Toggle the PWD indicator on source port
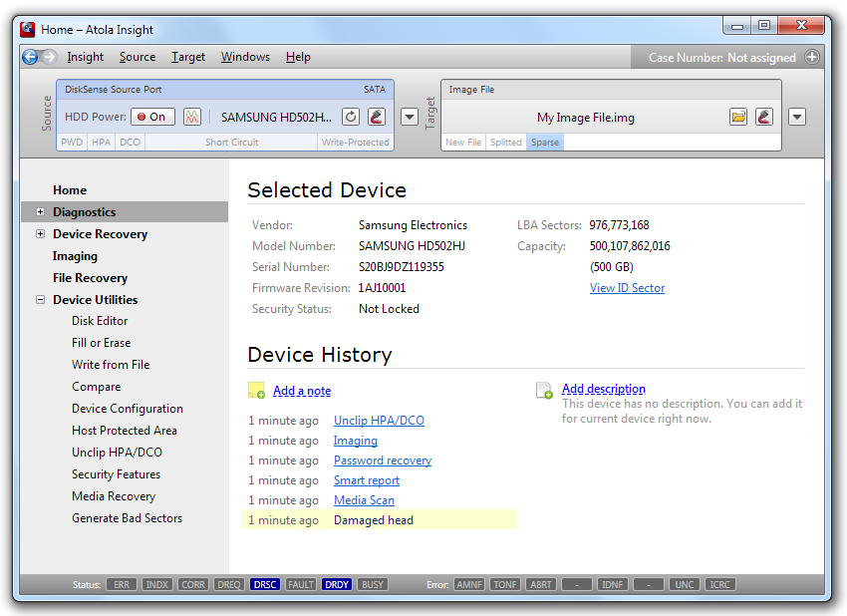Image resolution: width=847 pixels, height=616 pixels. (x=72, y=143)
